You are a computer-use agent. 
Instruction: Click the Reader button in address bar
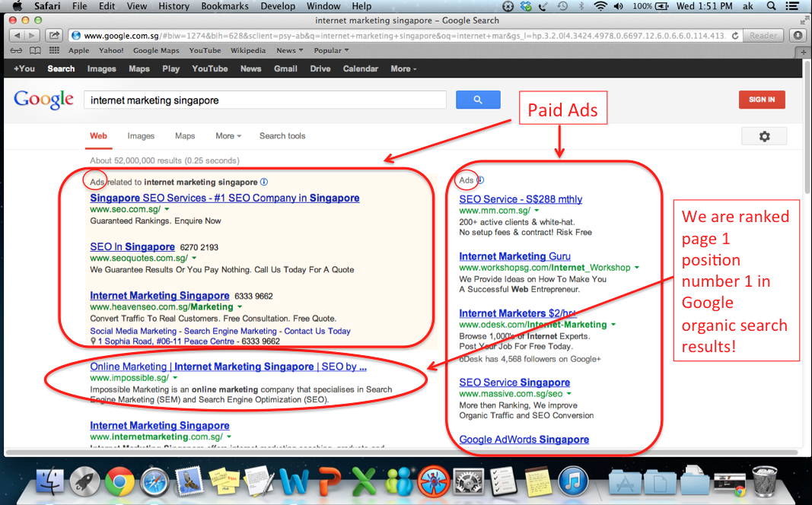[763, 36]
